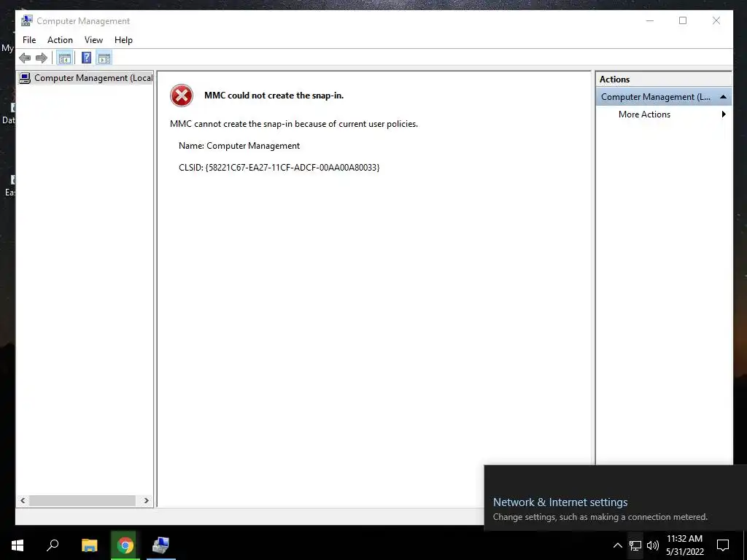Click Computer Management taskbar icon
The width and height of the screenshot is (747, 560).
point(161,545)
